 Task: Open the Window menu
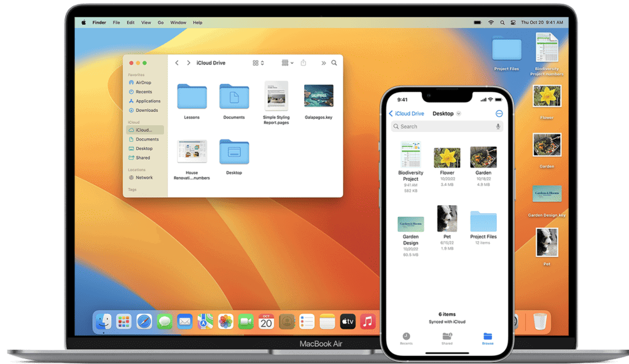point(178,23)
